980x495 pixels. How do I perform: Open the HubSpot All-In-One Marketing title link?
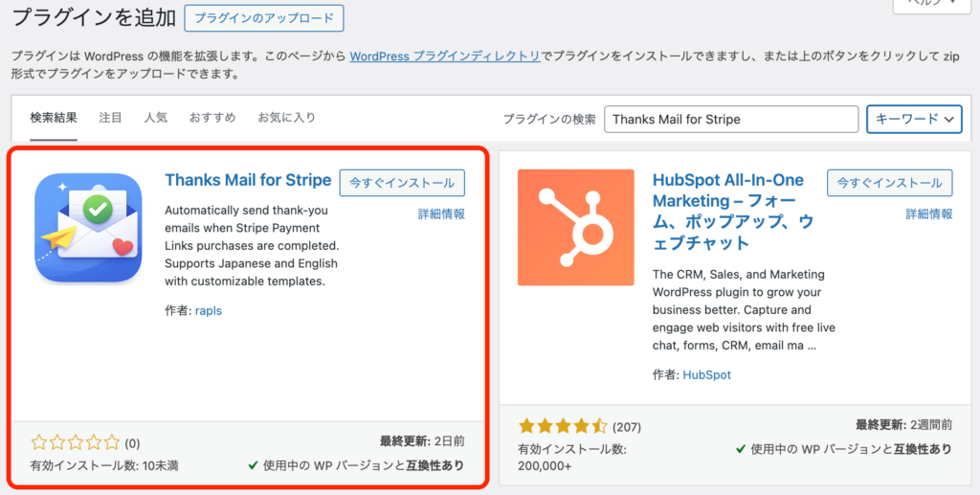tap(734, 212)
